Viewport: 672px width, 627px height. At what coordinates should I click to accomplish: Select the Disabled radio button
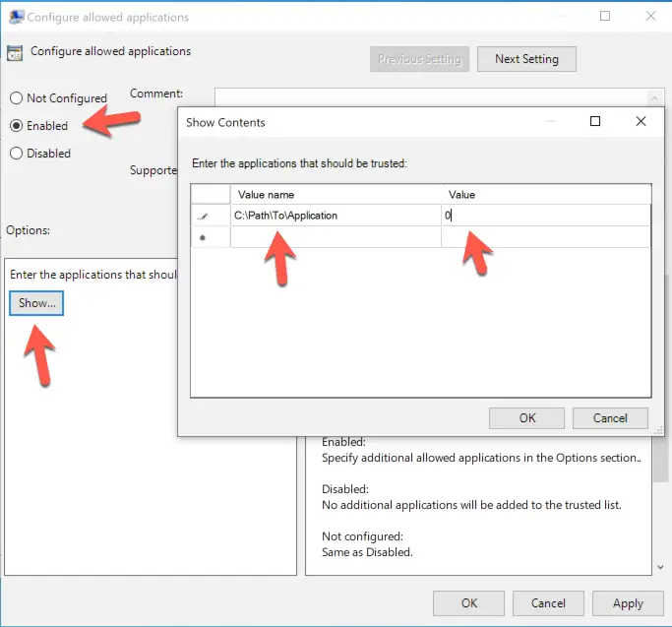[x=16, y=154]
